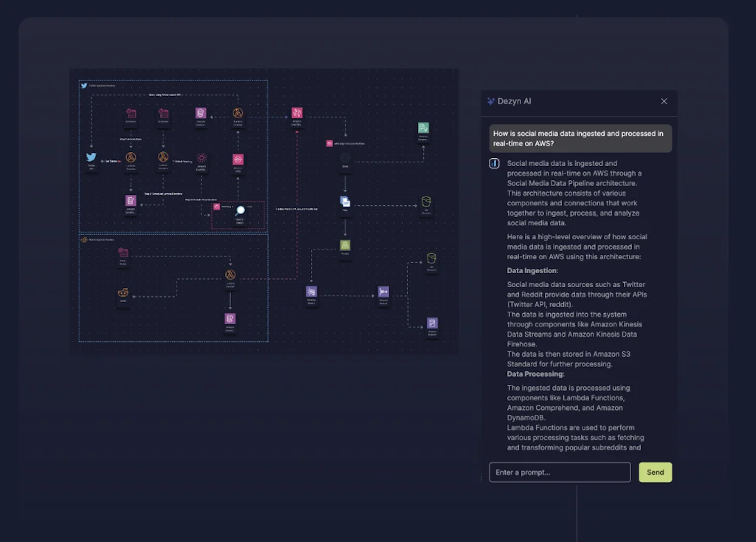Select the Lambda function icon in Reddit pipeline

230,275
